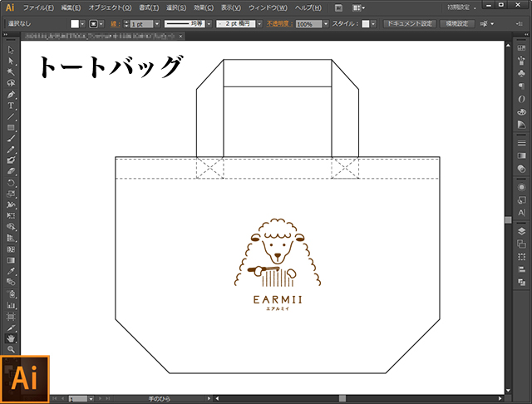Viewport: 532px width, 404px height.
Task: Click the fill color swatch
Action: point(75,24)
